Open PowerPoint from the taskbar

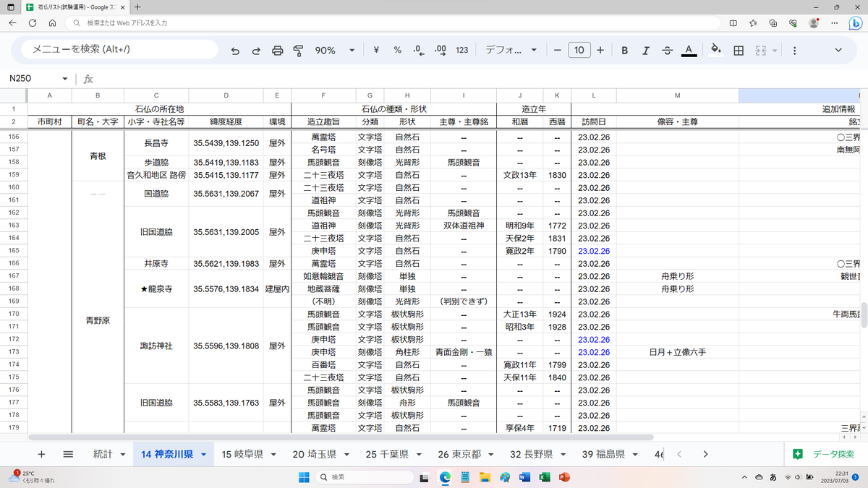564,476
